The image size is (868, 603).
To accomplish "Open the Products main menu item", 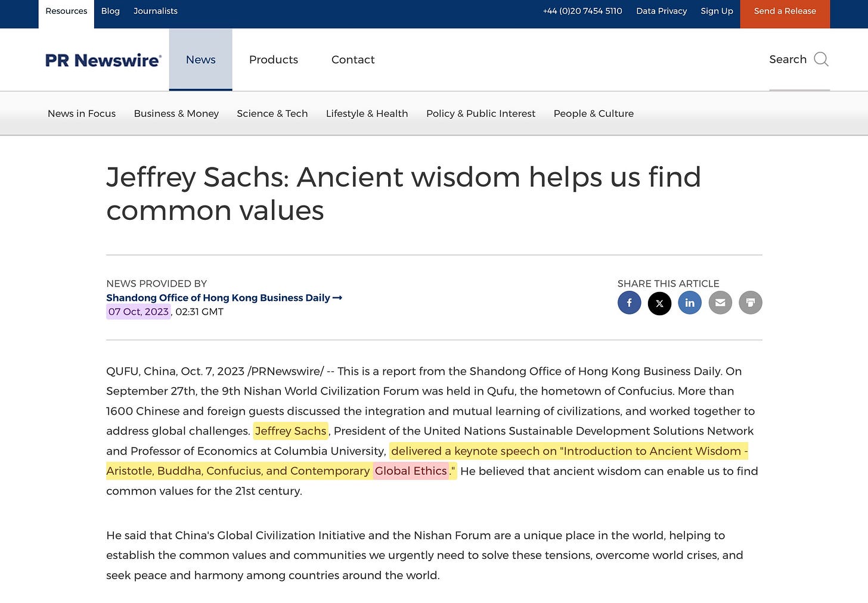I will pos(274,60).
